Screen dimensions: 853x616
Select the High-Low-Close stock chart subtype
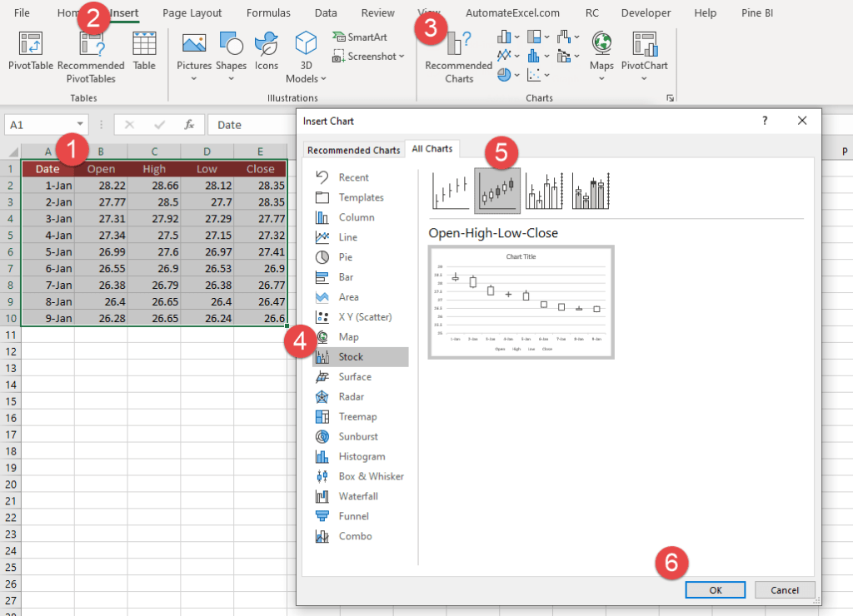(450, 190)
